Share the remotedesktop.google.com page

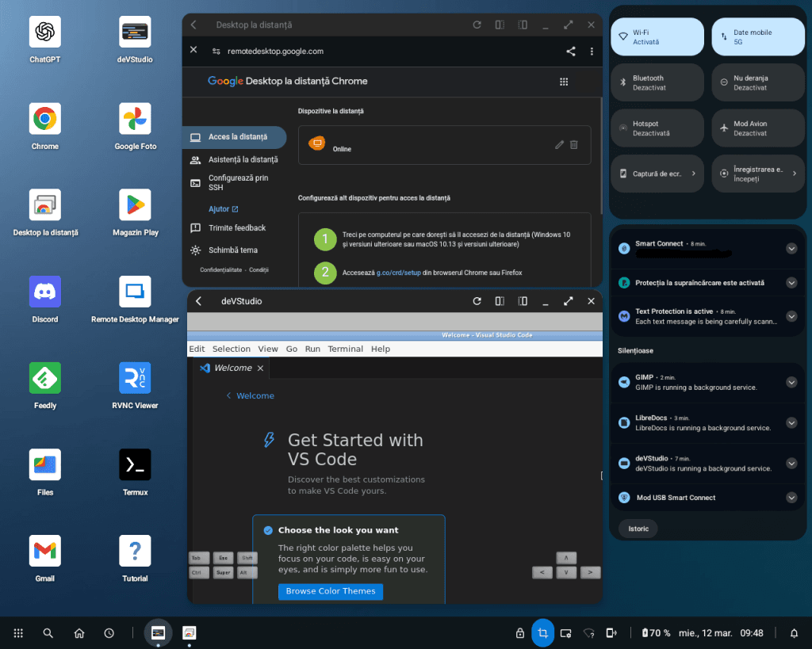571,52
